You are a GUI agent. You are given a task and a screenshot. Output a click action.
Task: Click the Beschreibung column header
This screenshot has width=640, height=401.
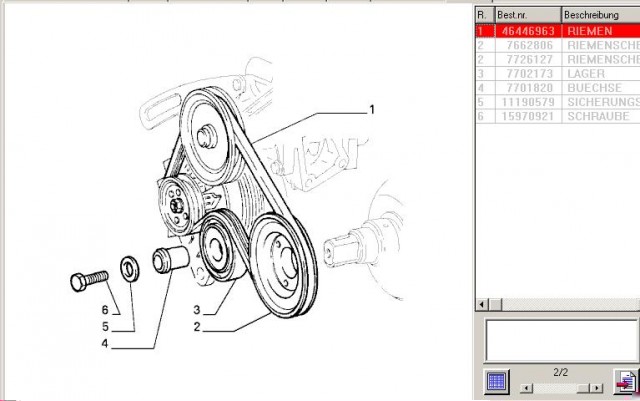point(598,15)
